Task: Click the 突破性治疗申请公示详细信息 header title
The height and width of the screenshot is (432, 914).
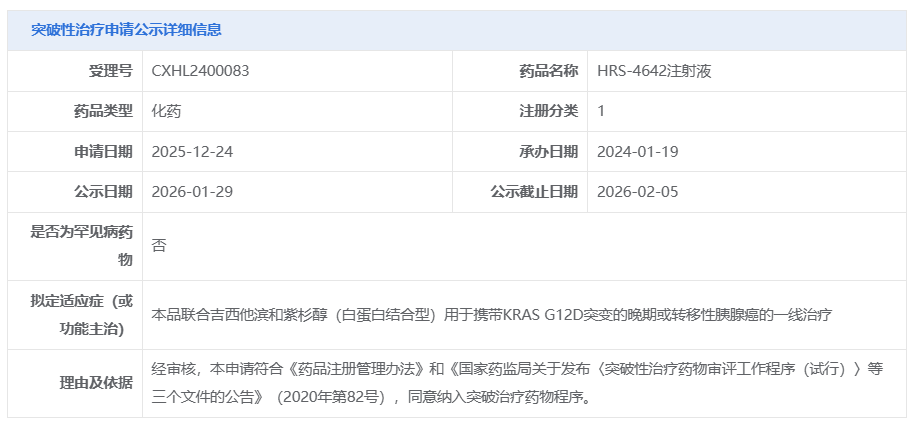Action: (126, 30)
